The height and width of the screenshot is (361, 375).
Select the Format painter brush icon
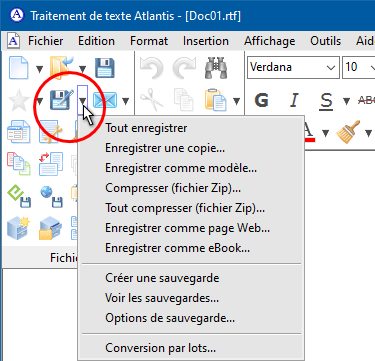pos(348,132)
